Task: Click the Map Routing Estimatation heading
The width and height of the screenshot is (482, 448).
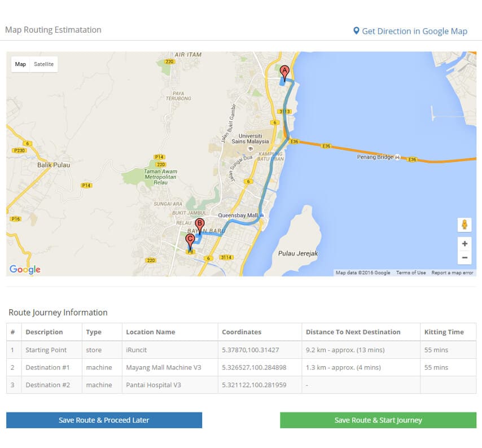Action: point(53,30)
